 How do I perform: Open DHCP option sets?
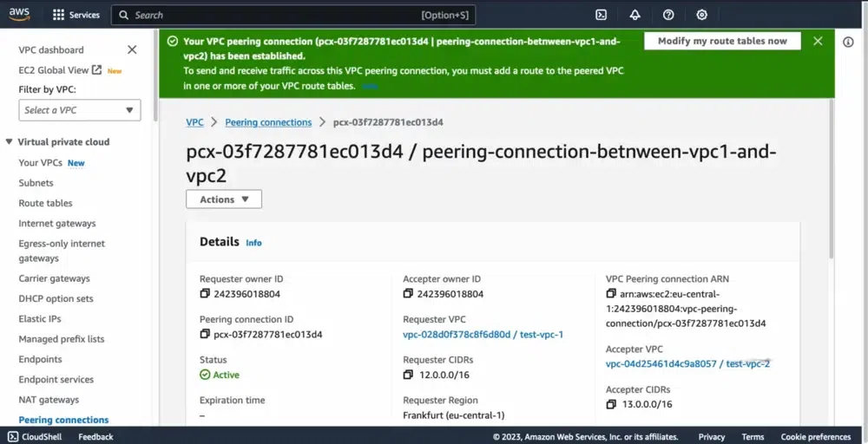pyautogui.click(x=56, y=298)
